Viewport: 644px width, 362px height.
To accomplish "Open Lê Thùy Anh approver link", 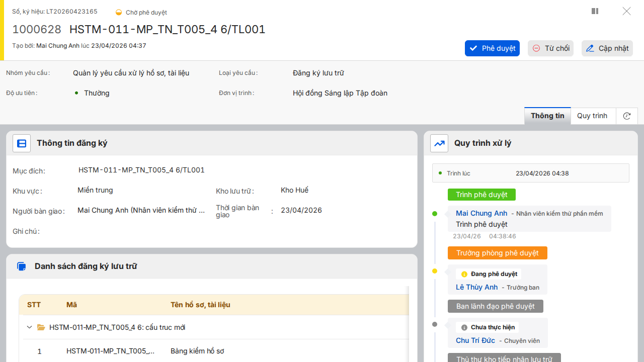I will pos(476,287).
